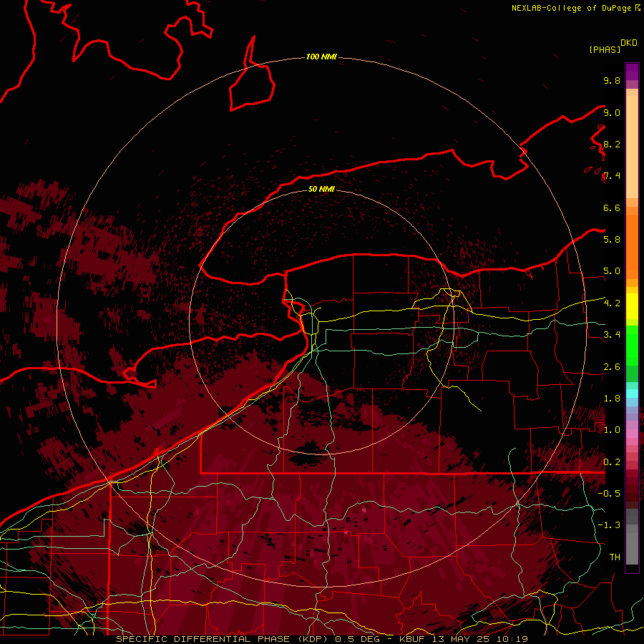Image resolution: width=644 pixels, height=644 pixels.
Task: Click the -0.5 legend value label
Action: (609, 494)
